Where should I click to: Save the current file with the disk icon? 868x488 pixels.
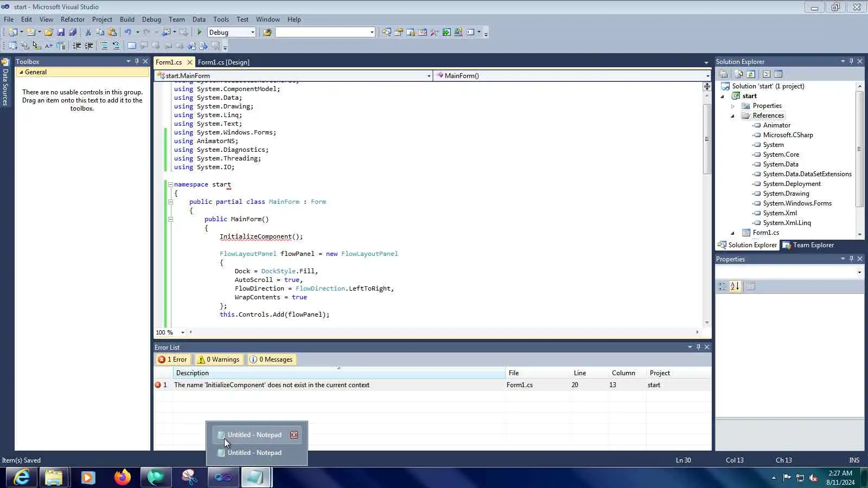(61, 32)
